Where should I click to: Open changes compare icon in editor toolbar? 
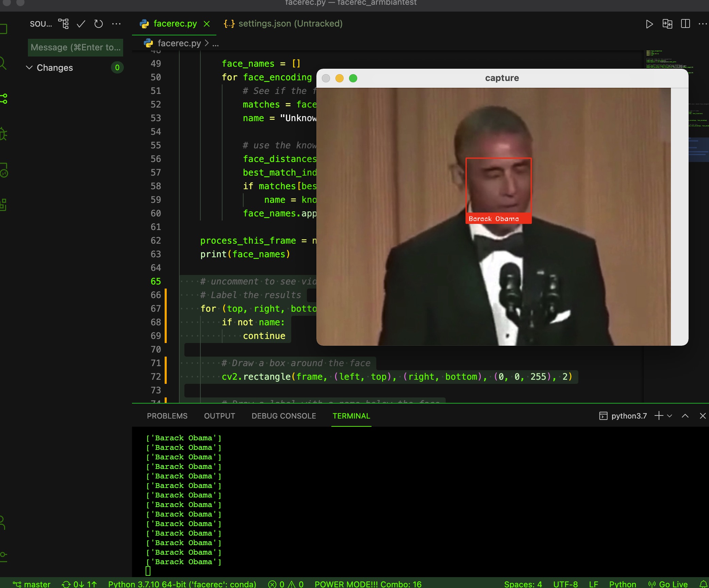[667, 24]
